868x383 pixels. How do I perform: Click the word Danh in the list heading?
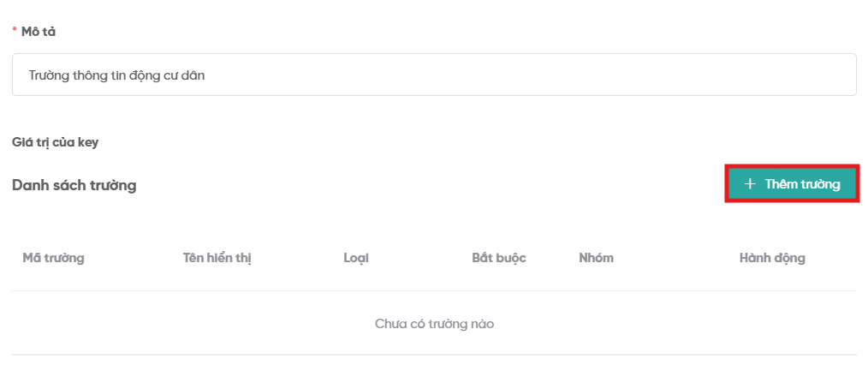point(29,185)
